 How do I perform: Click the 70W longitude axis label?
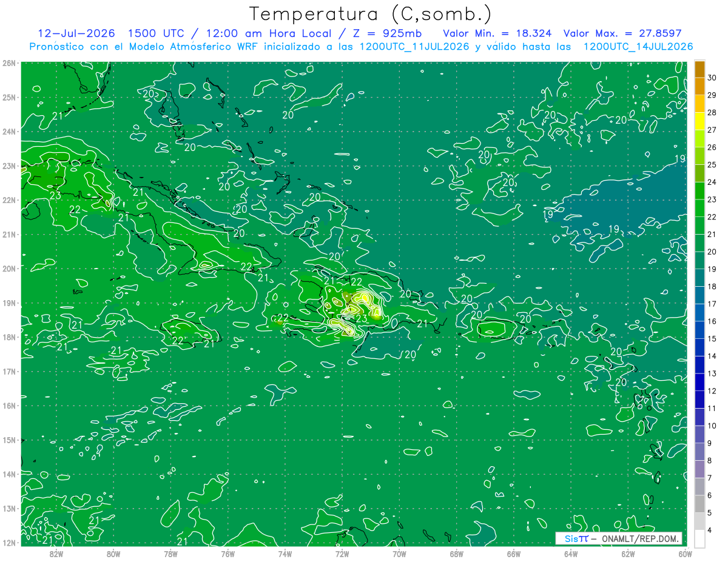click(x=399, y=554)
